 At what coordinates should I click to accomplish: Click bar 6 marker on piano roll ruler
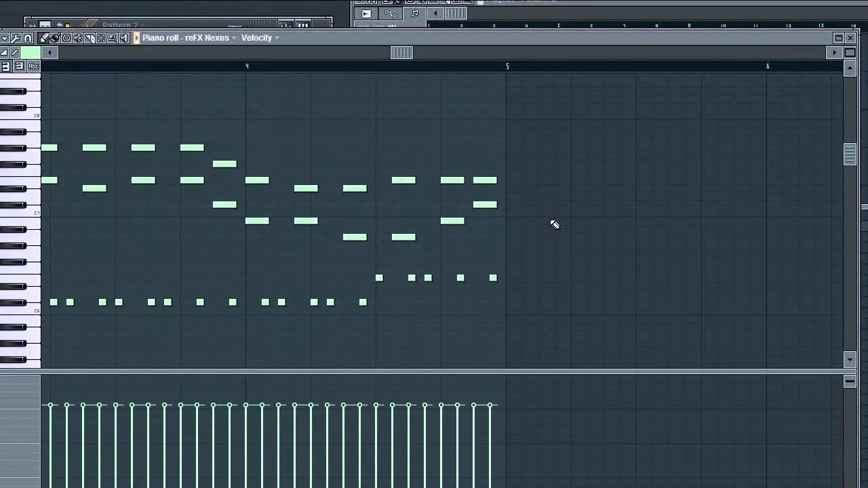point(768,66)
